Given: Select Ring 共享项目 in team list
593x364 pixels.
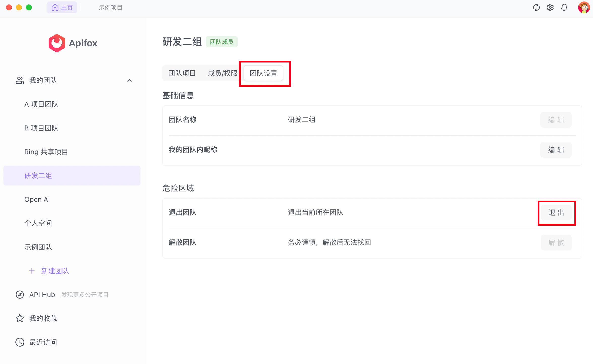Looking at the screenshot, I should [46, 152].
